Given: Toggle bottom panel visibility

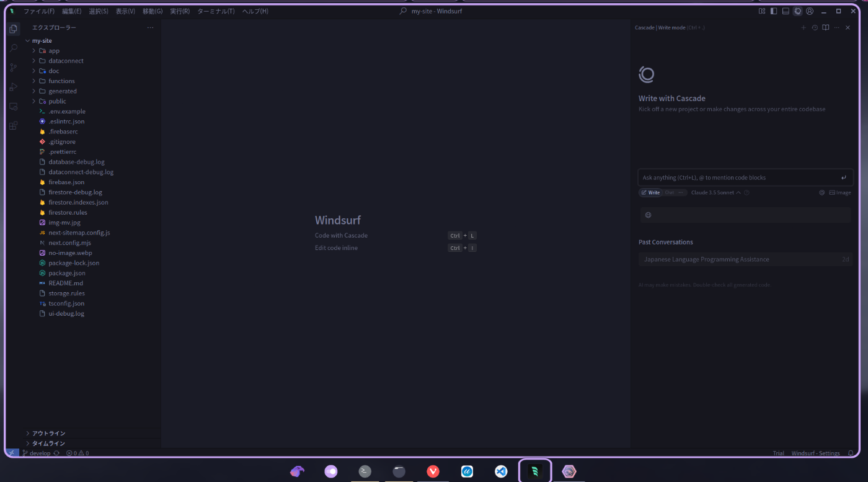Looking at the screenshot, I should (x=786, y=11).
